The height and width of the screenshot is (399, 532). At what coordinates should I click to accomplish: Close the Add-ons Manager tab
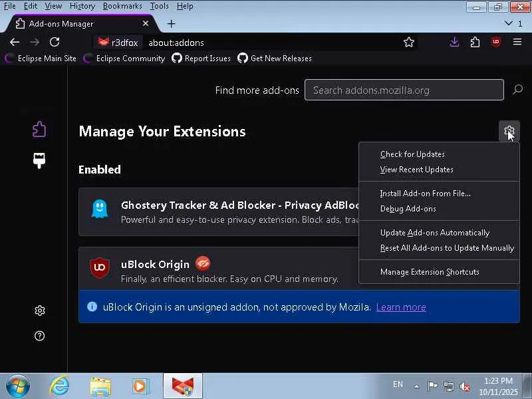[146, 23]
